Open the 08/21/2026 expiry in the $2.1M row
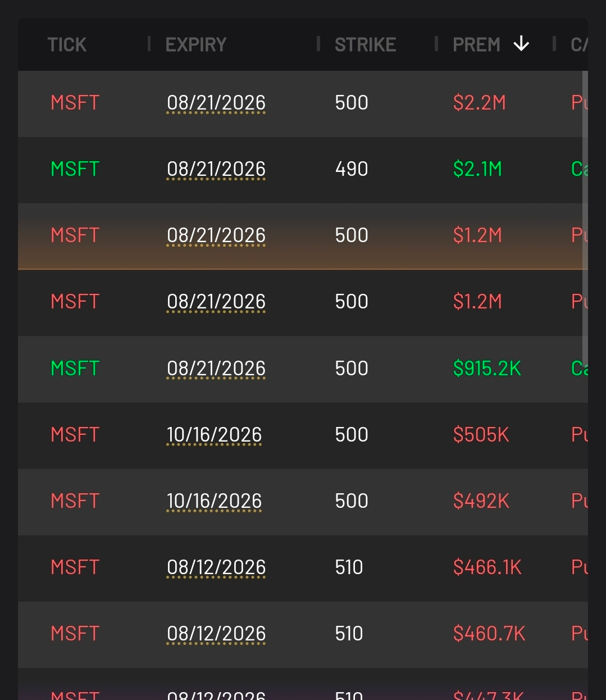The height and width of the screenshot is (700, 606). pyautogui.click(x=216, y=169)
